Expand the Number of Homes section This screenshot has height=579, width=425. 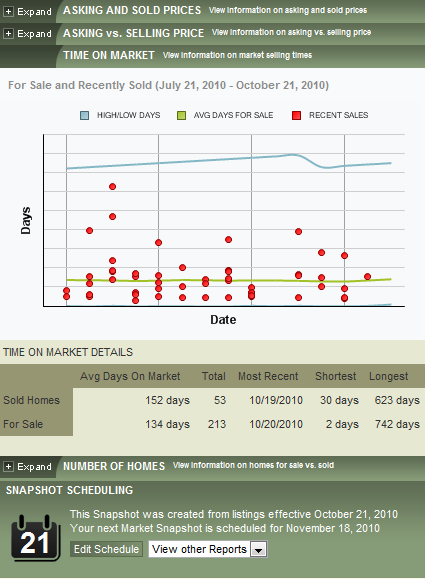point(27,467)
